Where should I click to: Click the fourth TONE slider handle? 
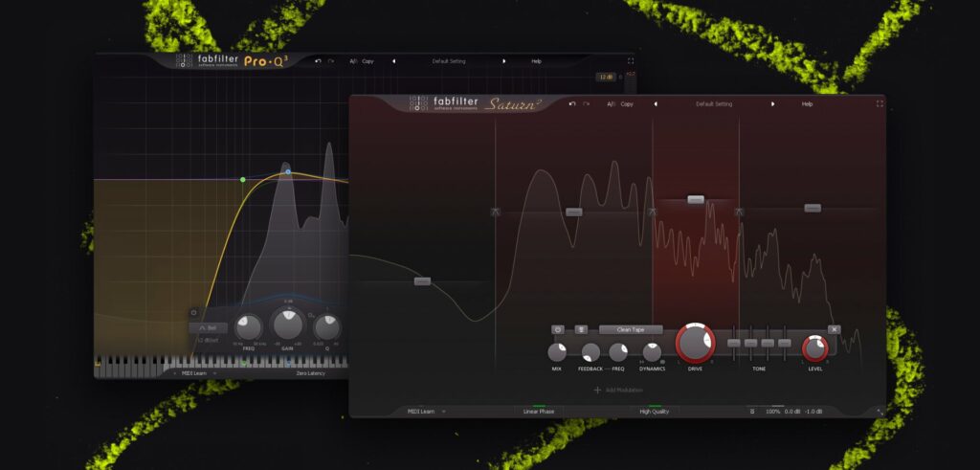(x=785, y=343)
